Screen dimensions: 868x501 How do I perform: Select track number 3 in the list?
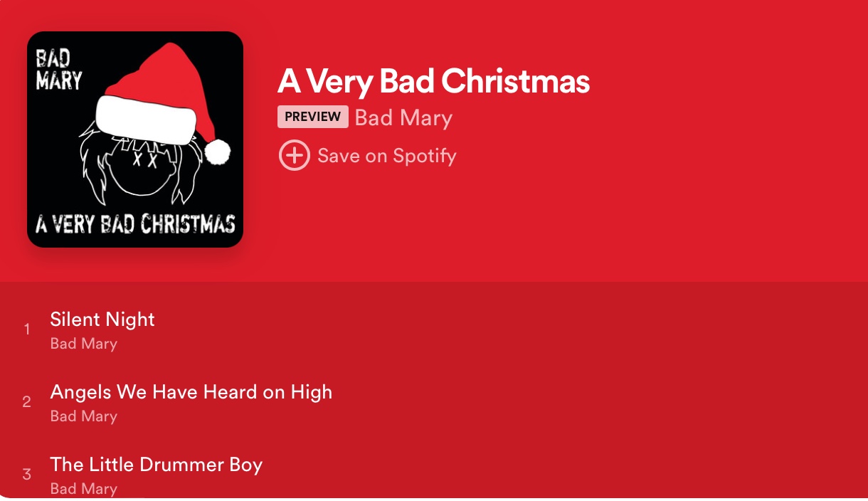[x=27, y=474]
